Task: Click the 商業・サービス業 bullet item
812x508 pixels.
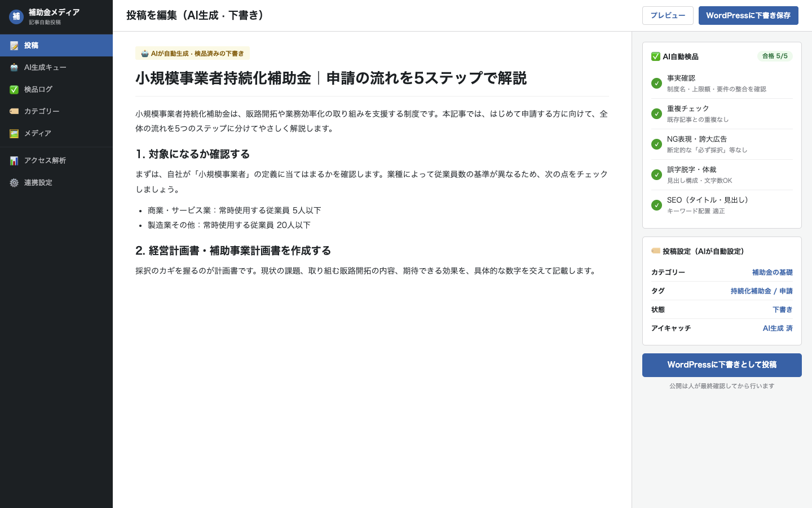Action: (x=235, y=211)
